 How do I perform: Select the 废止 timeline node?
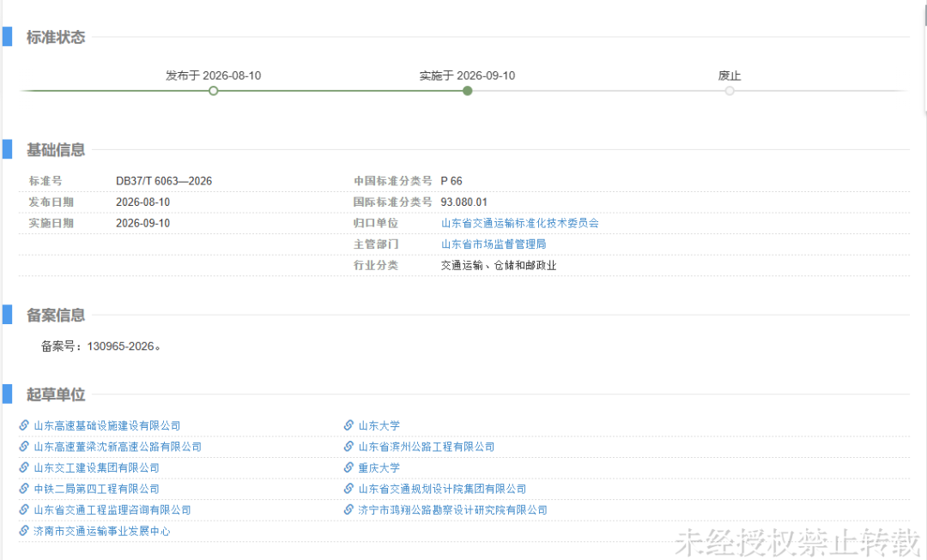pyautogui.click(x=730, y=91)
